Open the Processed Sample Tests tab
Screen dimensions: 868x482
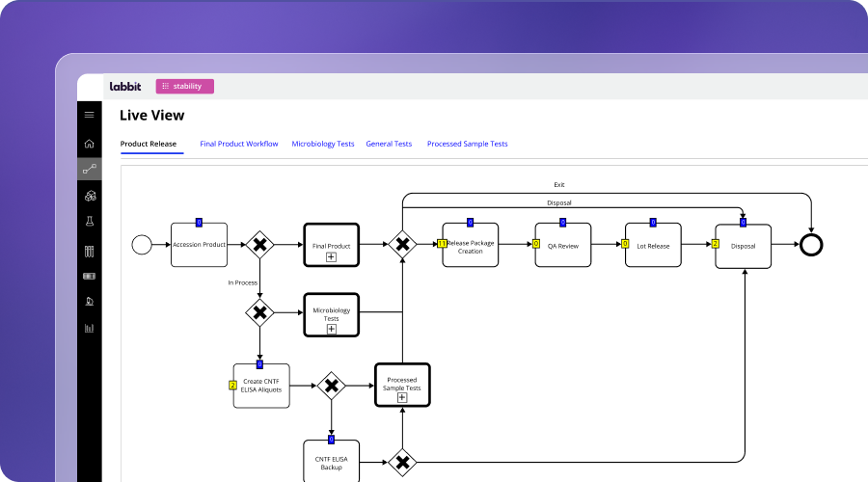[467, 144]
